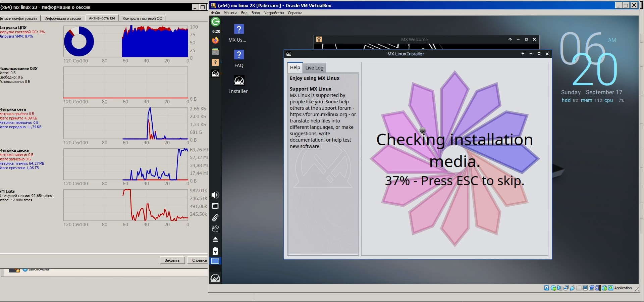Select MX Installer task button in the panel
The height and width of the screenshot is (302, 644).
tap(215, 73)
